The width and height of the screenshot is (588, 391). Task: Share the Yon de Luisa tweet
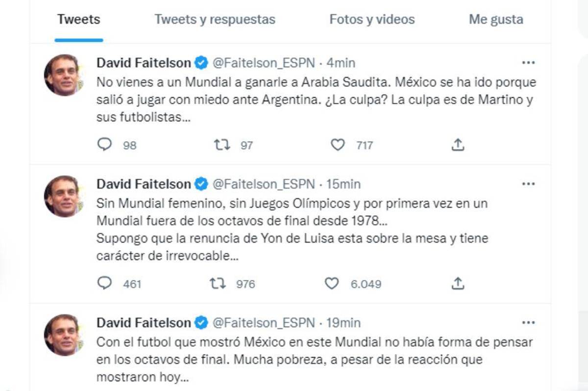pyautogui.click(x=457, y=284)
